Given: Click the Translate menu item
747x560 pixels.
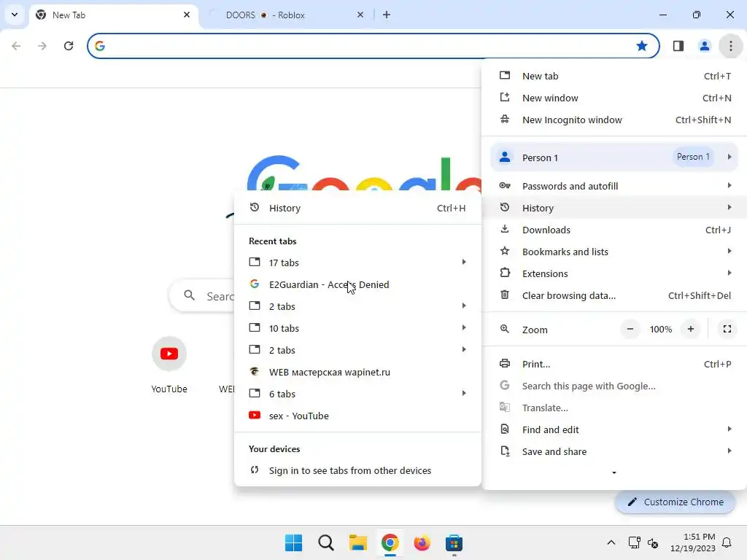Looking at the screenshot, I should tap(614, 408).
